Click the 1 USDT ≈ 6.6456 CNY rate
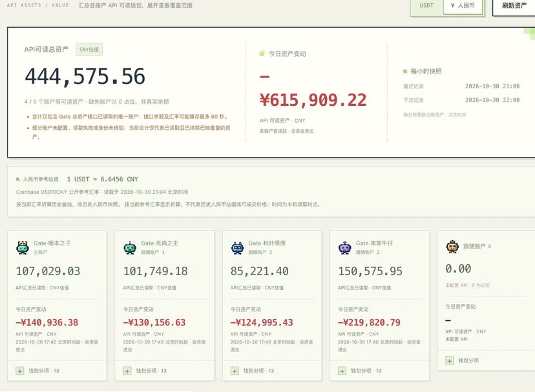The height and width of the screenshot is (392, 535). (x=102, y=179)
